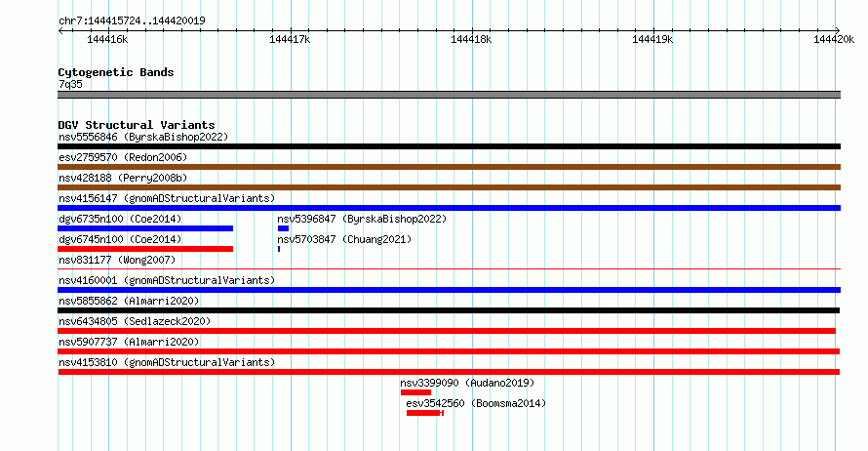The height and width of the screenshot is (451, 868).
Task: Select the dgv6745n100 (Coe2014) red bar
Action: [145, 249]
